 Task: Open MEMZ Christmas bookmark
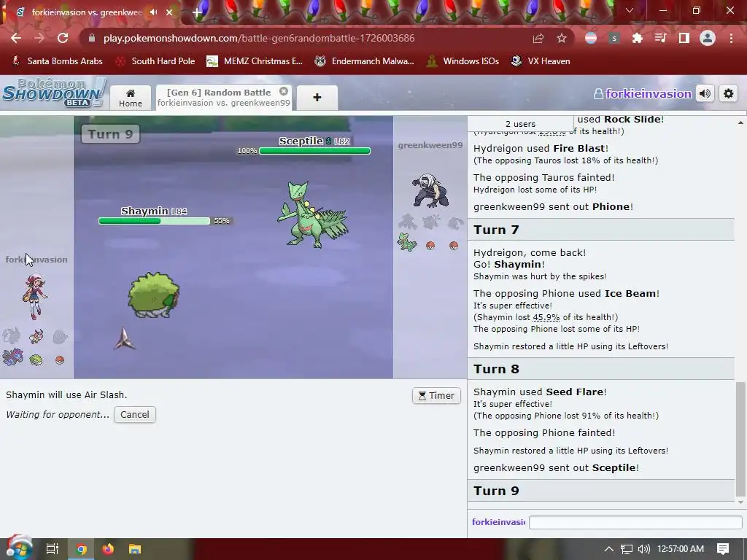(x=255, y=61)
